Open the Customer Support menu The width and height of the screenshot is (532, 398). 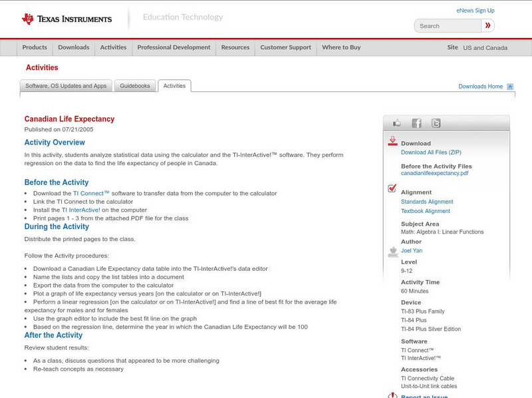tap(286, 47)
